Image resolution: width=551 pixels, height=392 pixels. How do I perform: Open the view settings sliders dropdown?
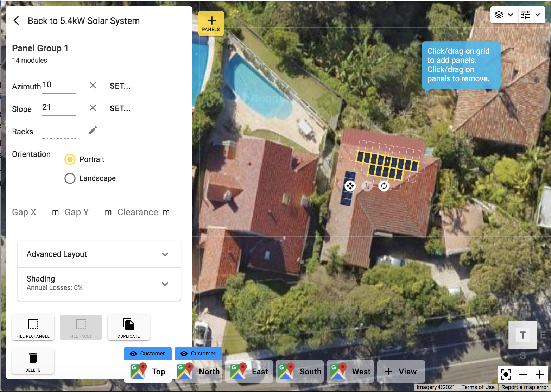(531, 15)
